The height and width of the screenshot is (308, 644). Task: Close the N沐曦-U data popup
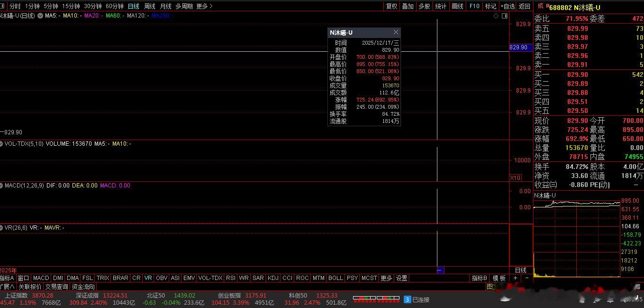[396, 32]
